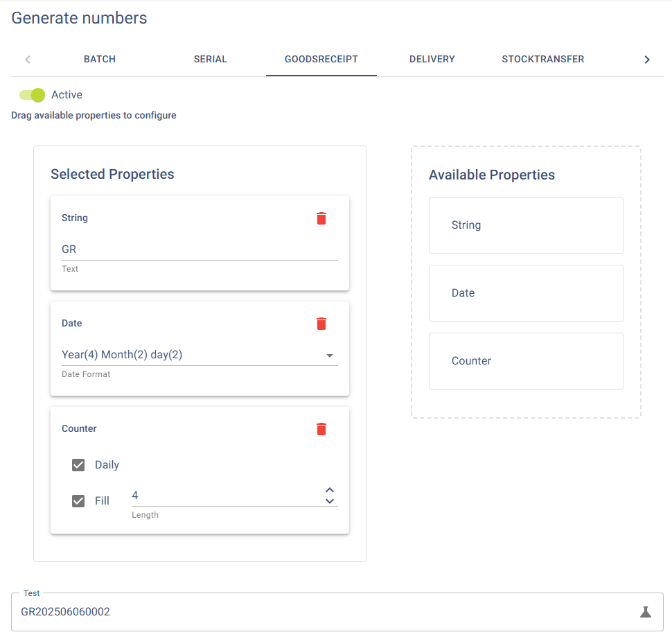This screenshot has width=672, height=639.
Task: Go to the STOCKTRANSFER tab
Action: click(543, 59)
